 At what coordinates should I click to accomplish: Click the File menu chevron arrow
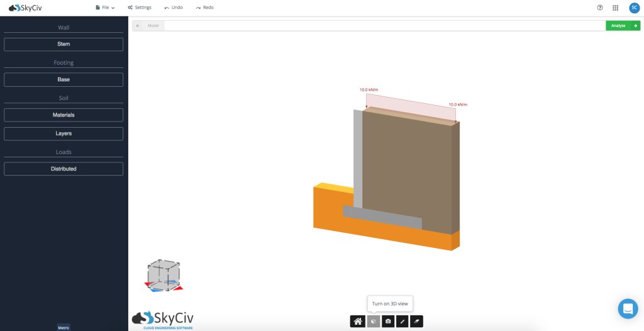113,8
